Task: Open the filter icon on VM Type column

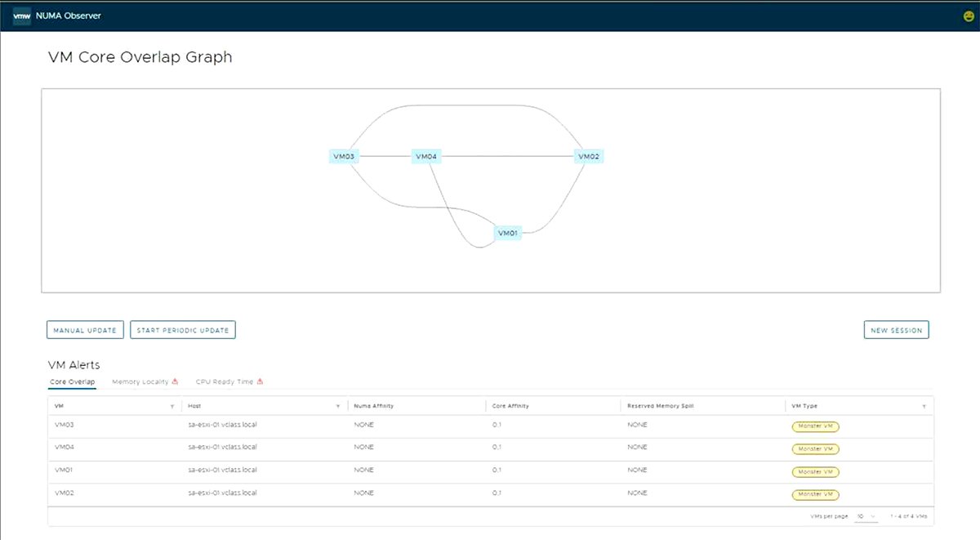Action: pos(923,405)
